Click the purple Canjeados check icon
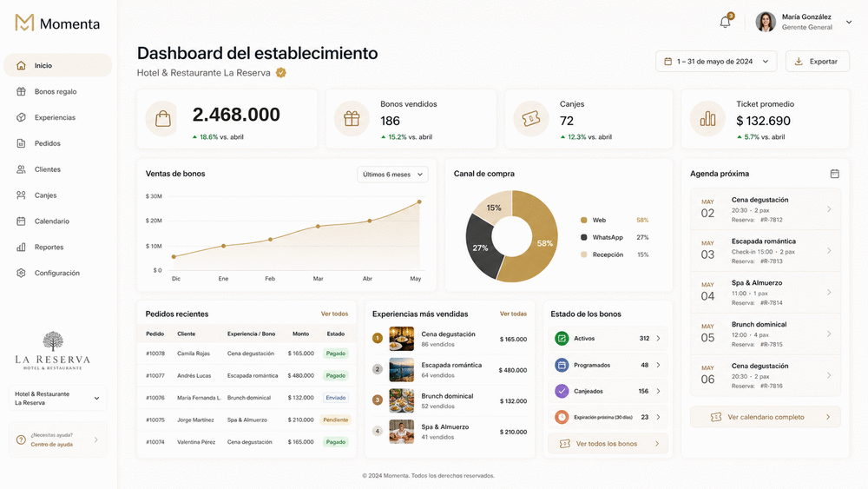868x489 pixels. tap(562, 391)
